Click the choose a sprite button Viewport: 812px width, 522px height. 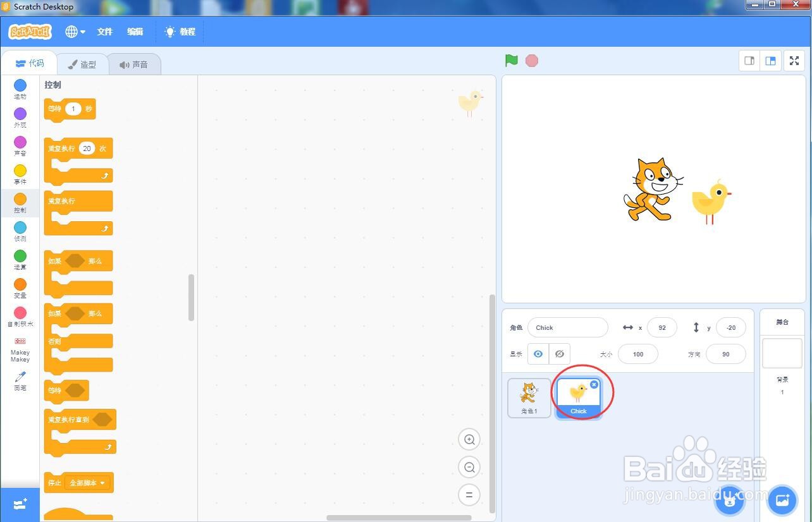coord(730,502)
